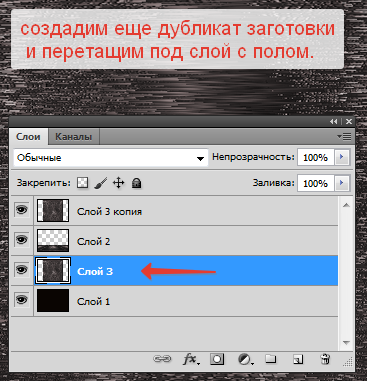Open the layers panel options menu
This screenshot has height=381, width=367.
coord(344,136)
